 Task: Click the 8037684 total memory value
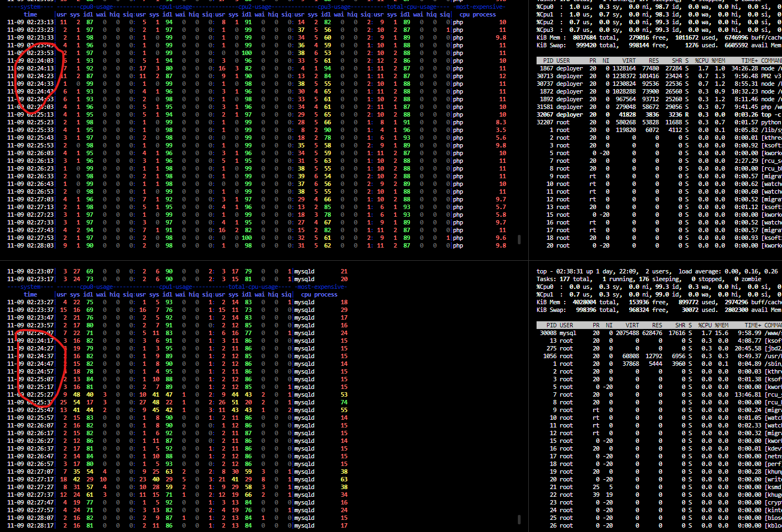584,37
